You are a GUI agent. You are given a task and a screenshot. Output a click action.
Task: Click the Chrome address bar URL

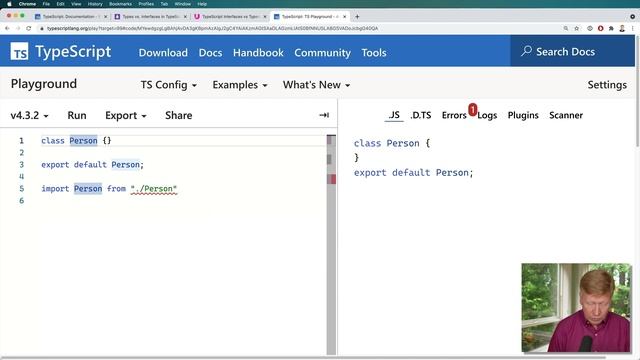[212, 28]
